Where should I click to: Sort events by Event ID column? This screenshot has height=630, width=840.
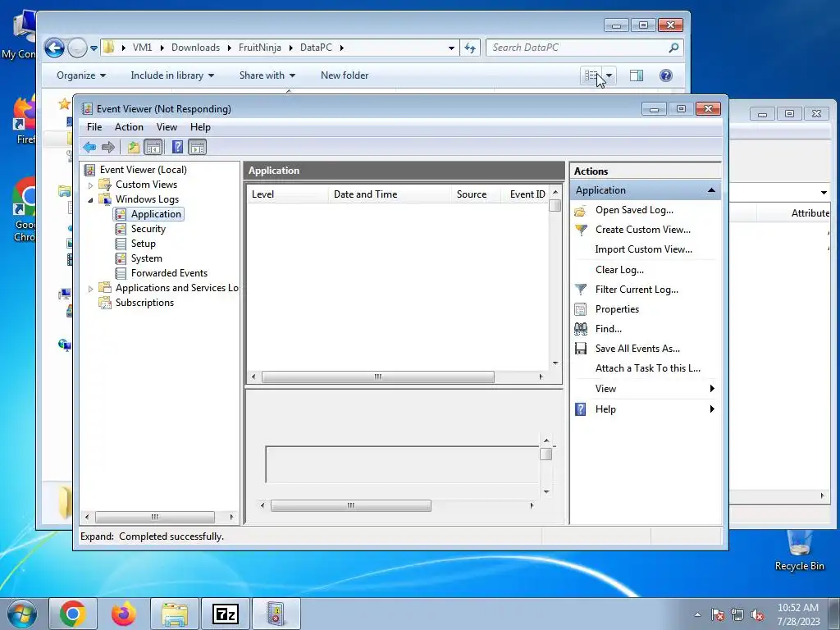pyautogui.click(x=524, y=194)
